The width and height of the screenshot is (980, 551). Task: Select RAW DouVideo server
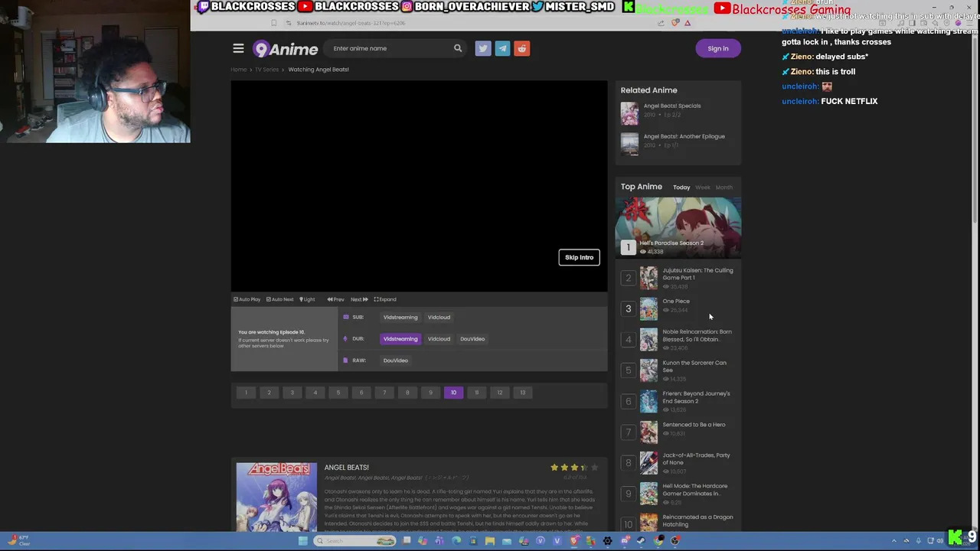tap(396, 360)
